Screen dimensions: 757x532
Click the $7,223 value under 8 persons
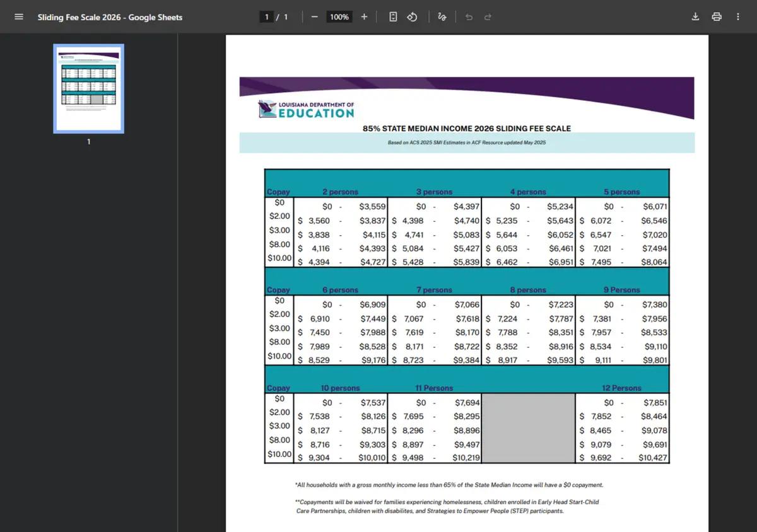(x=561, y=305)
